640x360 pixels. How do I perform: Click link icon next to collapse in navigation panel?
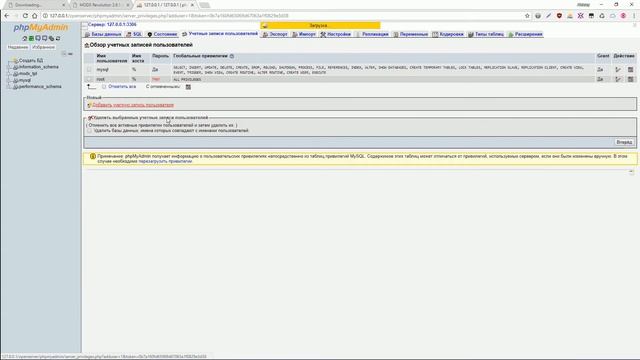pyautogui.click(x=70, y=53)
